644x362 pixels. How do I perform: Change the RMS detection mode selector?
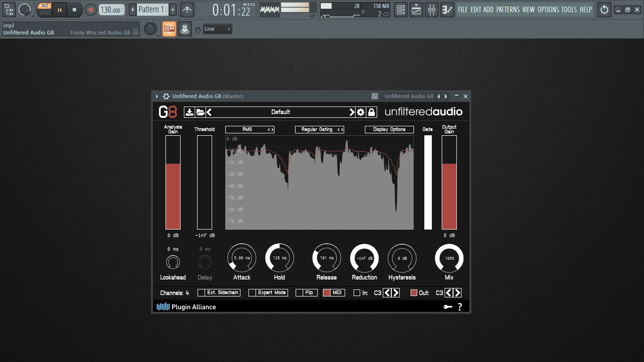pyautogui.click(x=250, y=130)
